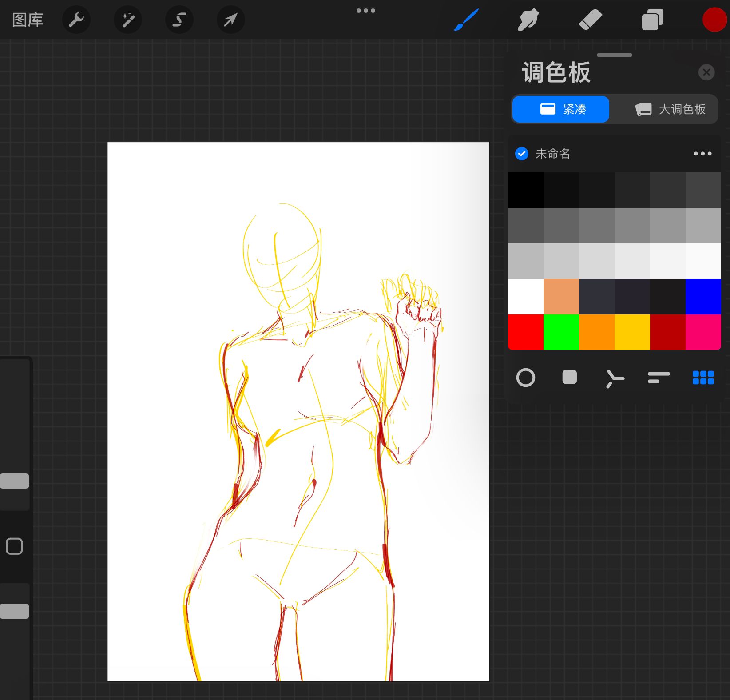Viewport: 730px width, 700px height.
Task: Select the Smudge finger tool
Action: tap(528, 20)
